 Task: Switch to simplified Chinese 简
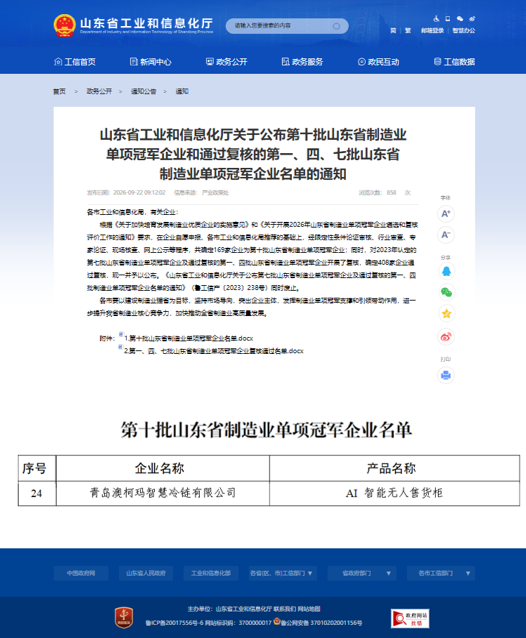tap(393, 31)
